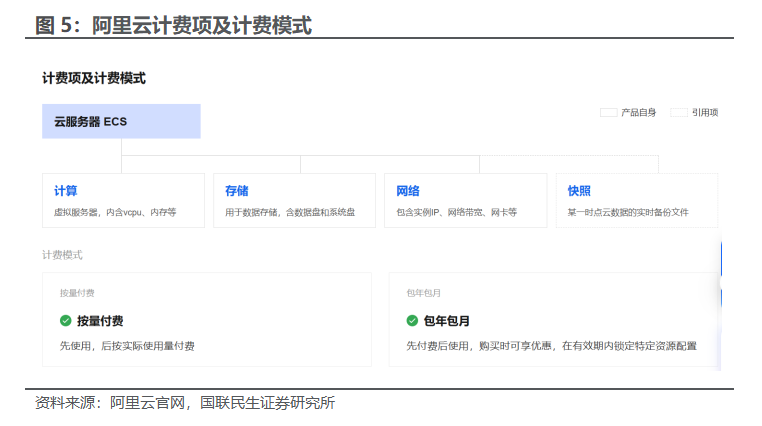
Task: Click the 引用项 legend box
Action: pos(679,113)
